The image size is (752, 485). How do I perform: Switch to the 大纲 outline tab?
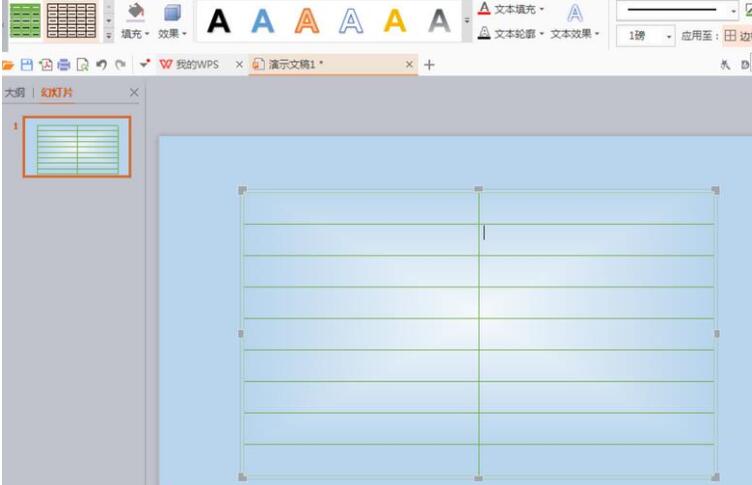tap(15, 93)
